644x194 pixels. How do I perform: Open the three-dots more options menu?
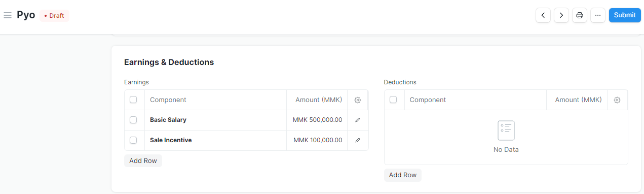pyautogui.click(x=598, y=15)
